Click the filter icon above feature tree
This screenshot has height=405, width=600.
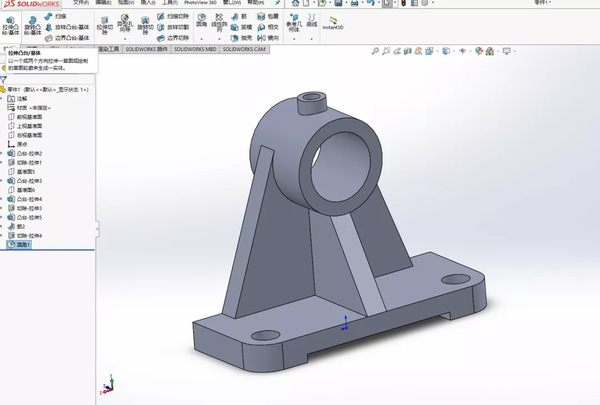tap(4, 80)
